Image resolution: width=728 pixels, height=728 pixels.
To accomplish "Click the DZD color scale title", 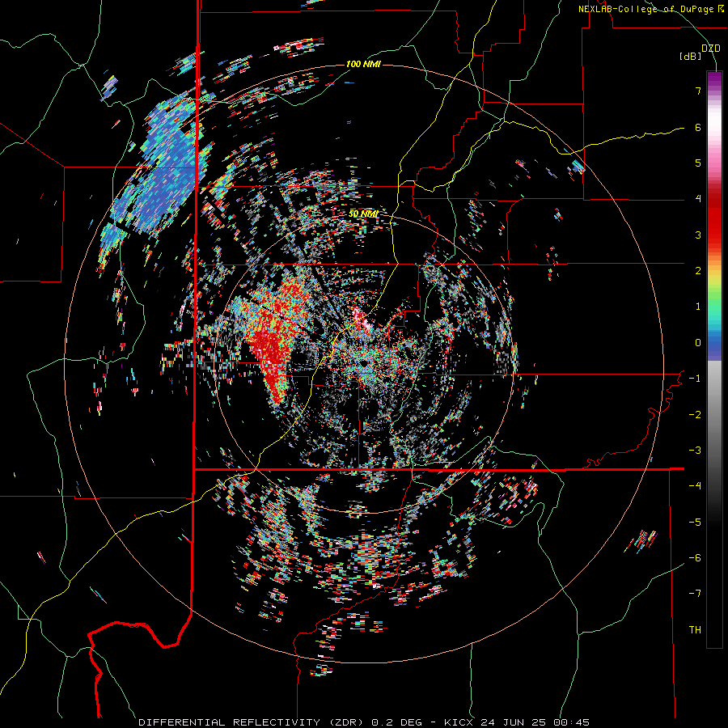I will [x=711, y=49].
